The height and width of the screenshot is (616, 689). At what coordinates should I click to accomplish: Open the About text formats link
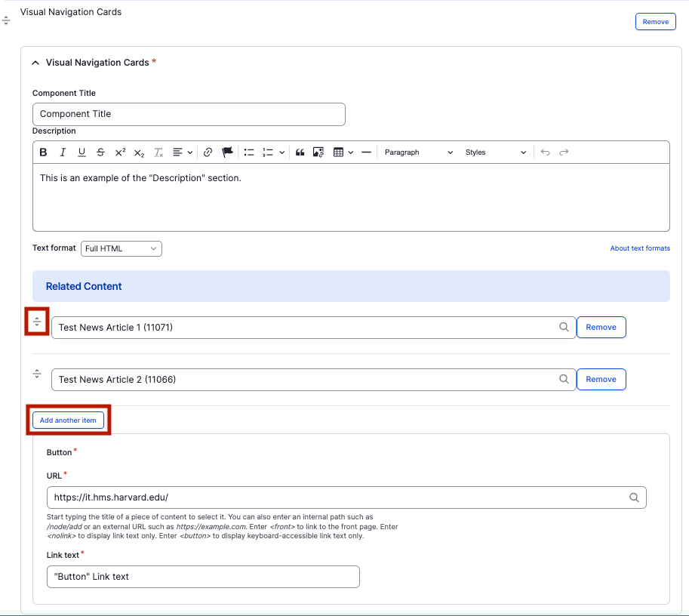[x=640, y=248]
